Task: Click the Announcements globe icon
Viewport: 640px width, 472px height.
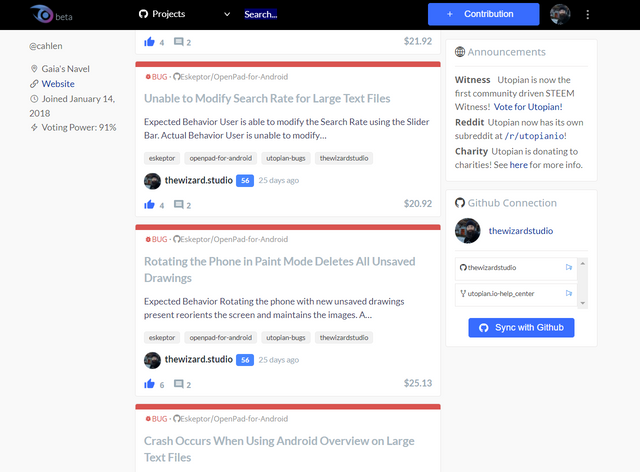Action: tap(460, 52)
